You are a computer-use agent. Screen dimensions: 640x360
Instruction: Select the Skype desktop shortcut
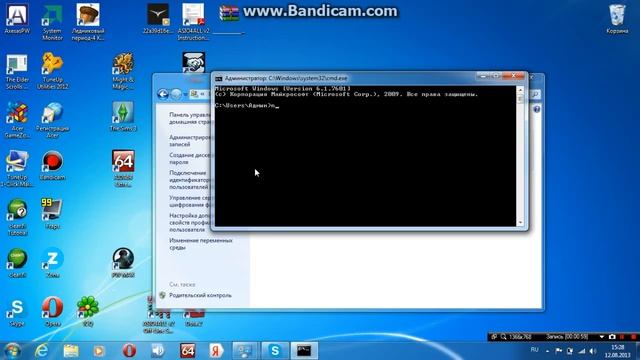(17, 312)
